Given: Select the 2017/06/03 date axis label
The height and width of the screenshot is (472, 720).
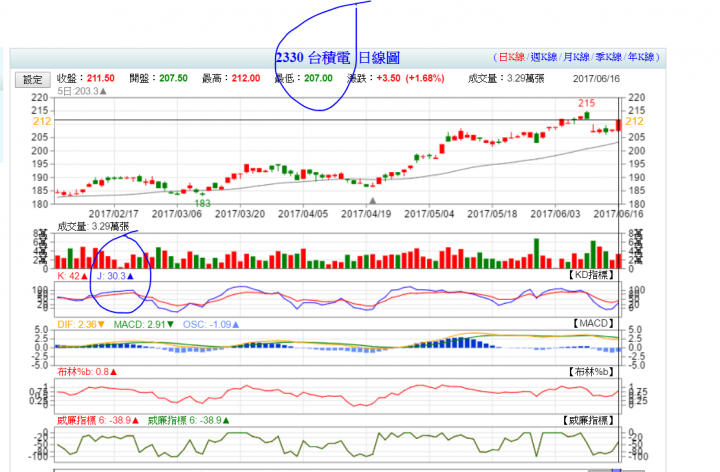Looking at the screenshot, I should pyautogui.click(x=555, y=214).
